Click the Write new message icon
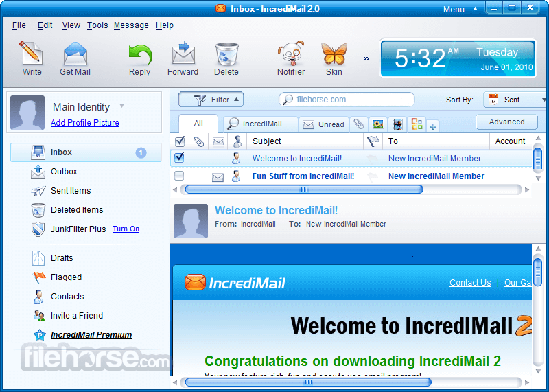Image resolution: width=549 pixels, height=392 pixels. point(32,54)
